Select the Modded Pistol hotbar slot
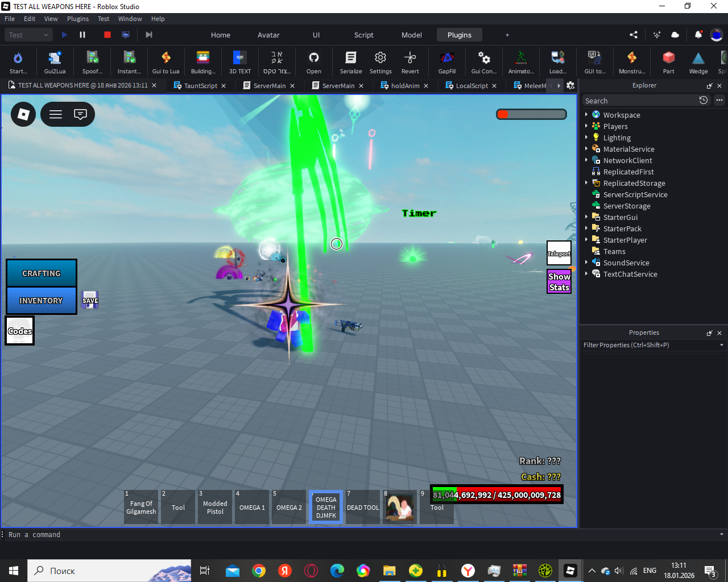 [215, 507]
